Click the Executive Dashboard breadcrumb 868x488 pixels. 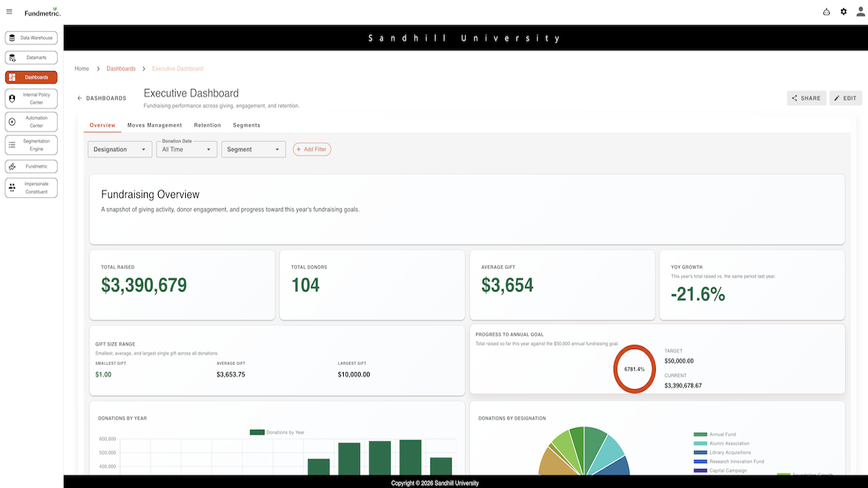point(178,68)
